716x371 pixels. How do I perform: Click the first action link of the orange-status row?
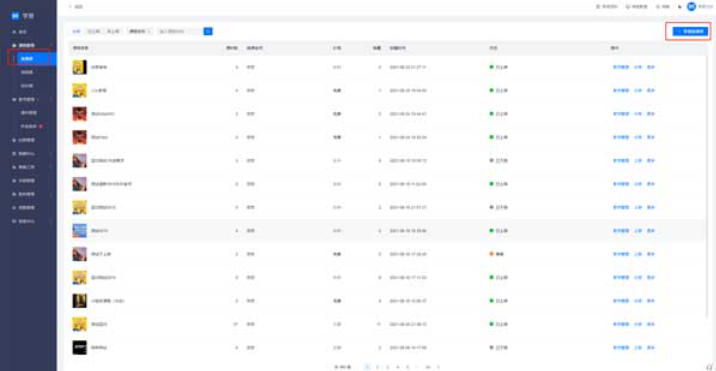point(621,254)
